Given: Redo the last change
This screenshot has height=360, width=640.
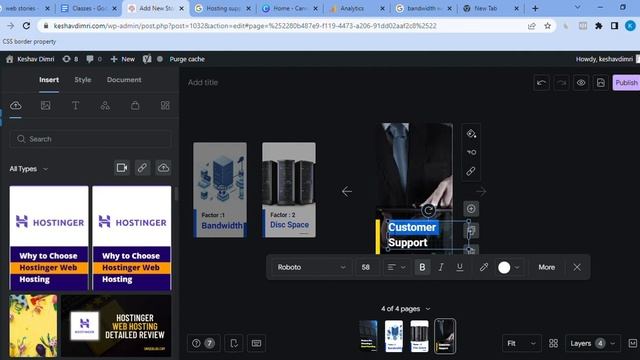Looking at the screenshot, I should 562,83.
